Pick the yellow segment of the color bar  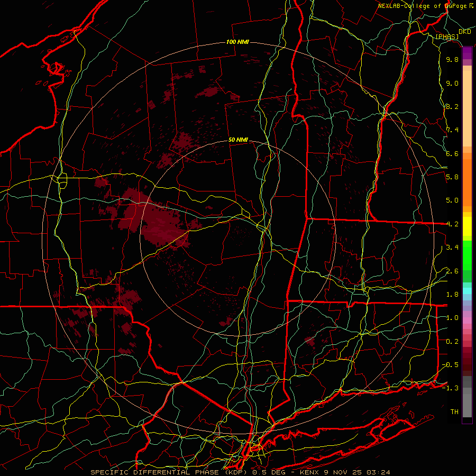pyautogui.click(x=467, y=226)
